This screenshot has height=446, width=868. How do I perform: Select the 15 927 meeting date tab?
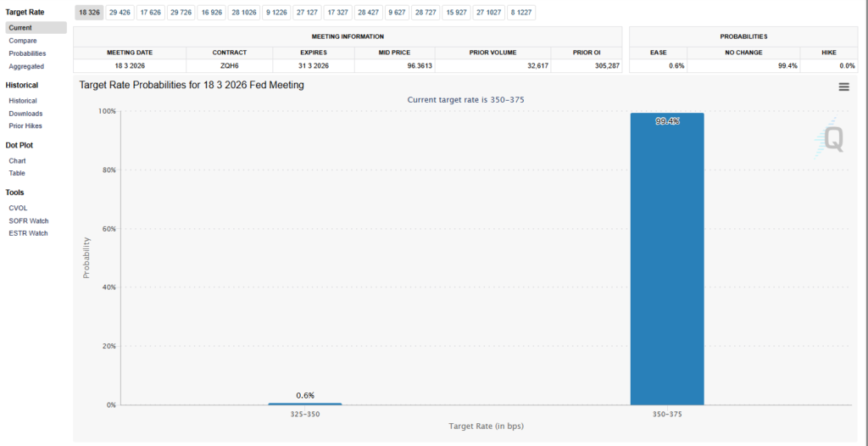(456, 13)
